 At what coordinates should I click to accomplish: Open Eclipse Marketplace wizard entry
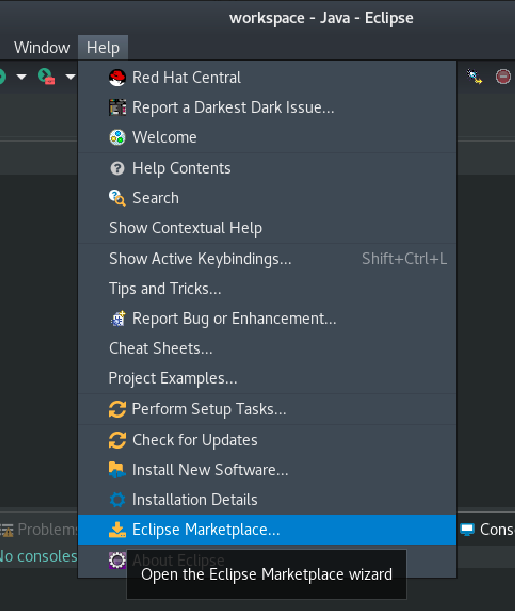pos(267,530)
